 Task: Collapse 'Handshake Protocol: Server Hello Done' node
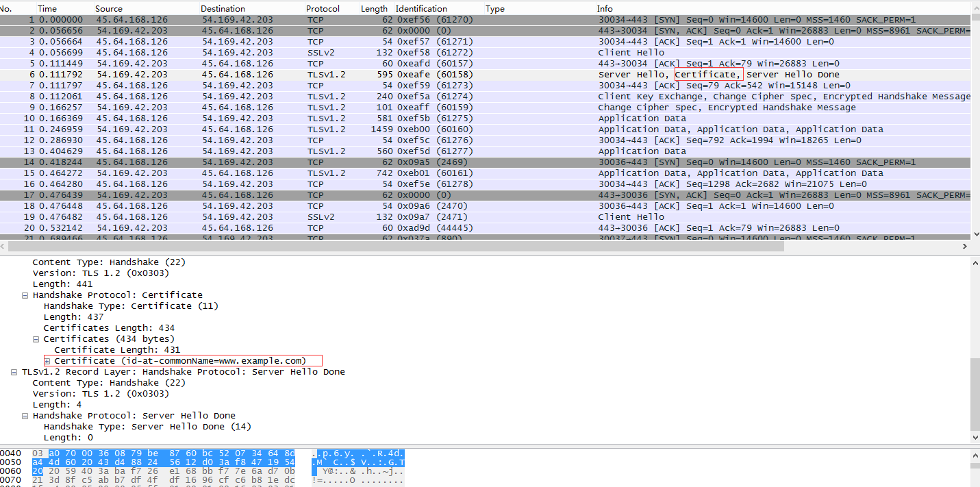25,416
